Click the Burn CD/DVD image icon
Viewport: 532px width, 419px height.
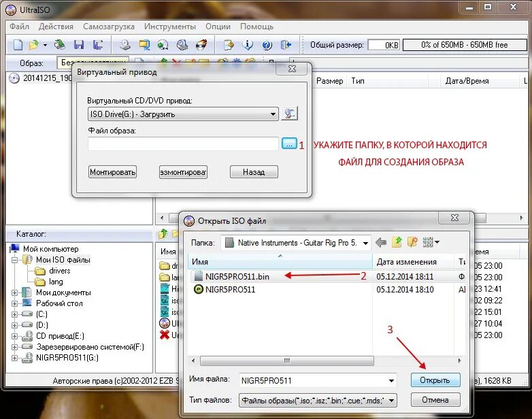coord(201,45)
